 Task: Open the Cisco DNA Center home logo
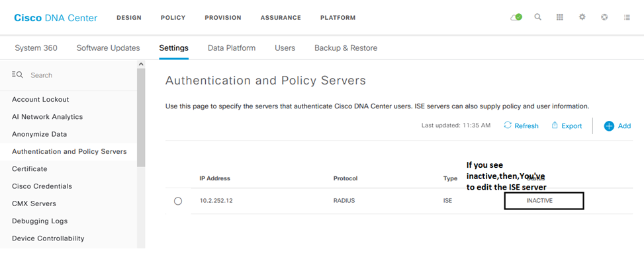(56, 18)
